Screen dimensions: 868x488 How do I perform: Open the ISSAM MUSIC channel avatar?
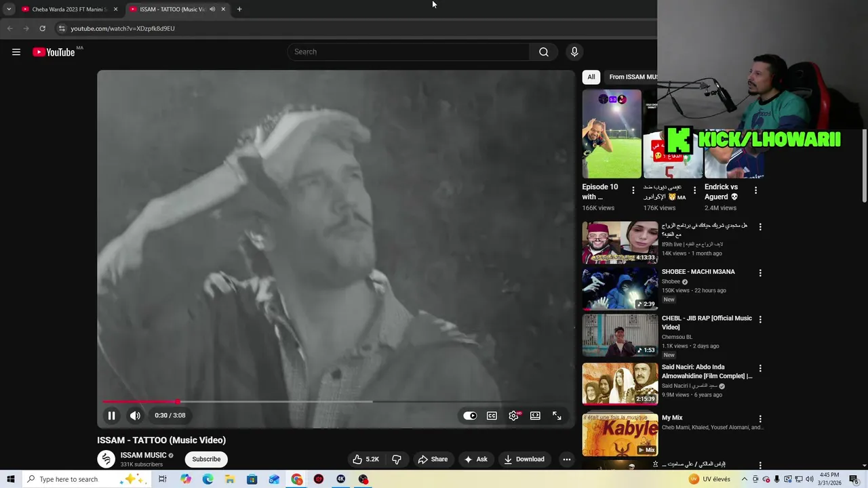[106, 459]
